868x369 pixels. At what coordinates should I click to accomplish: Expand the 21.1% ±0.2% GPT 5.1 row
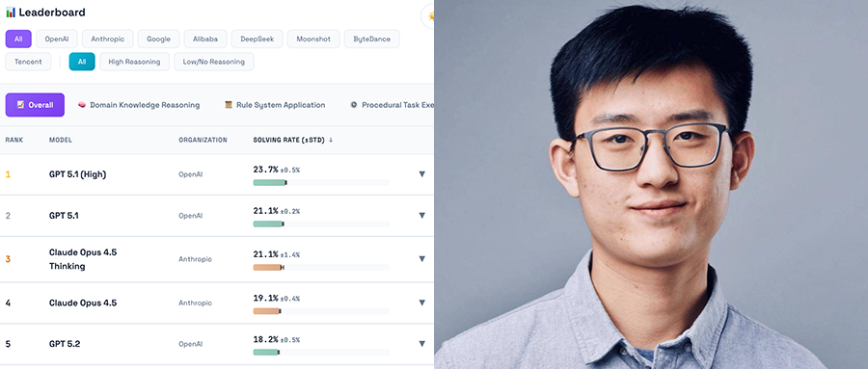[421, 216]
